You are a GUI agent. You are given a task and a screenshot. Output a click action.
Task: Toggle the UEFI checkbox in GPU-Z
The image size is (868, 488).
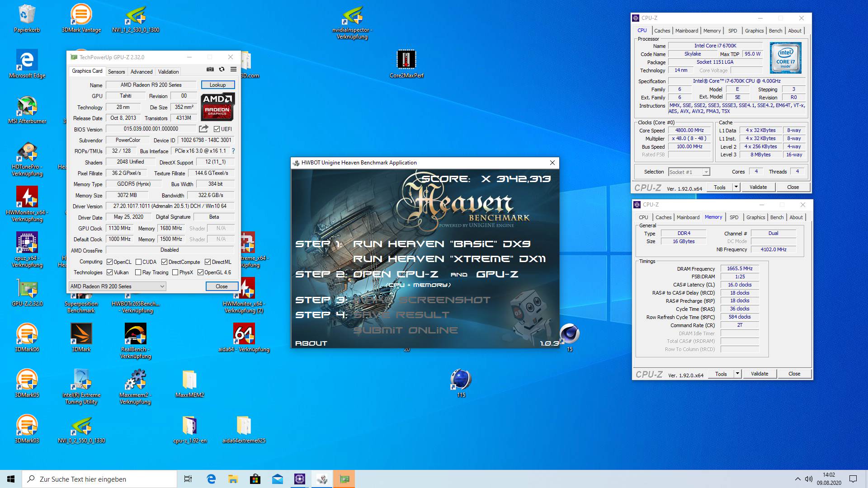click(x=217, y=129)
